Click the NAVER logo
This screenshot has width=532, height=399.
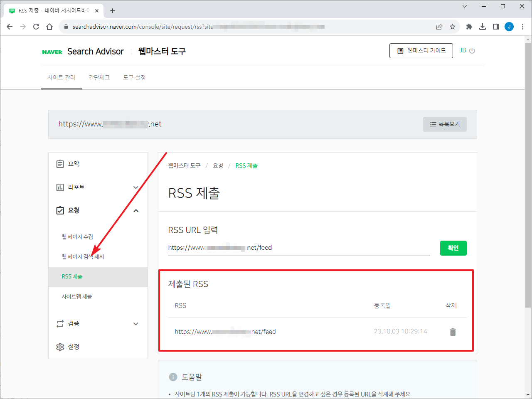pyautogui.click(x=52, y=52)
